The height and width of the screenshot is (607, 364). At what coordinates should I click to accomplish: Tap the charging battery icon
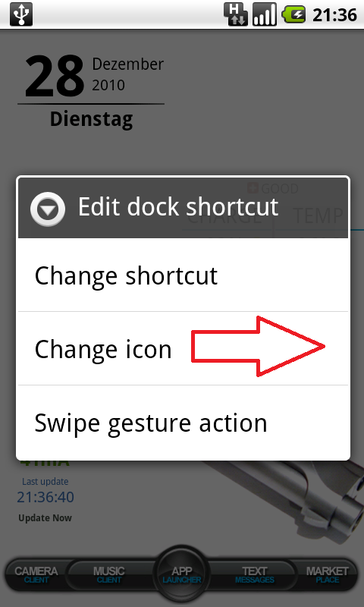pos(293,14)
